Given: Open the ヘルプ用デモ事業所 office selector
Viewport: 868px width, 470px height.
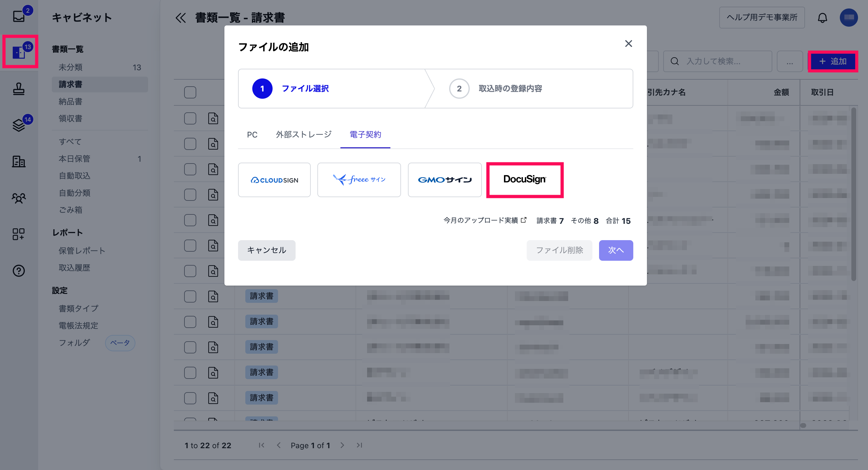Looking at the screenshot, I should (762, 18).
